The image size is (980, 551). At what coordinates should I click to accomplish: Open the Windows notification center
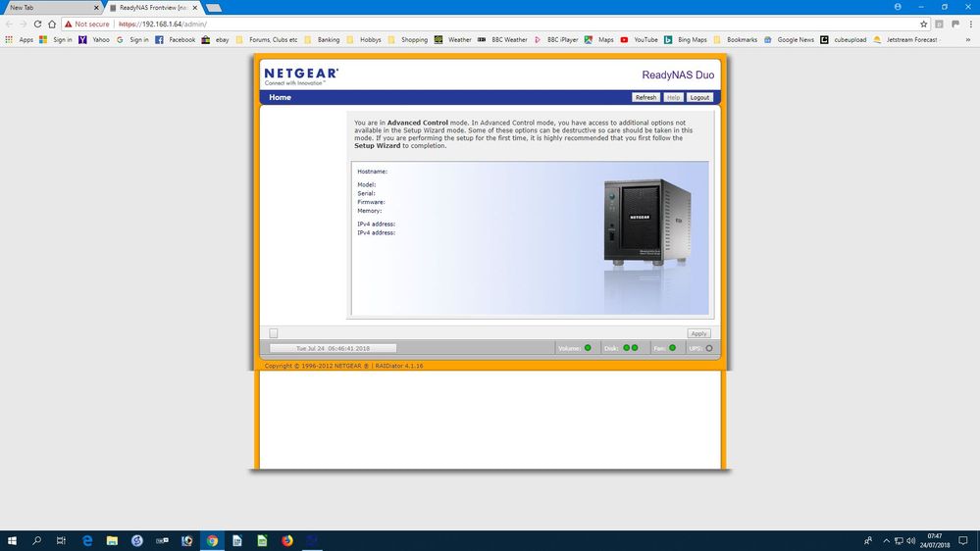[963, 540]
